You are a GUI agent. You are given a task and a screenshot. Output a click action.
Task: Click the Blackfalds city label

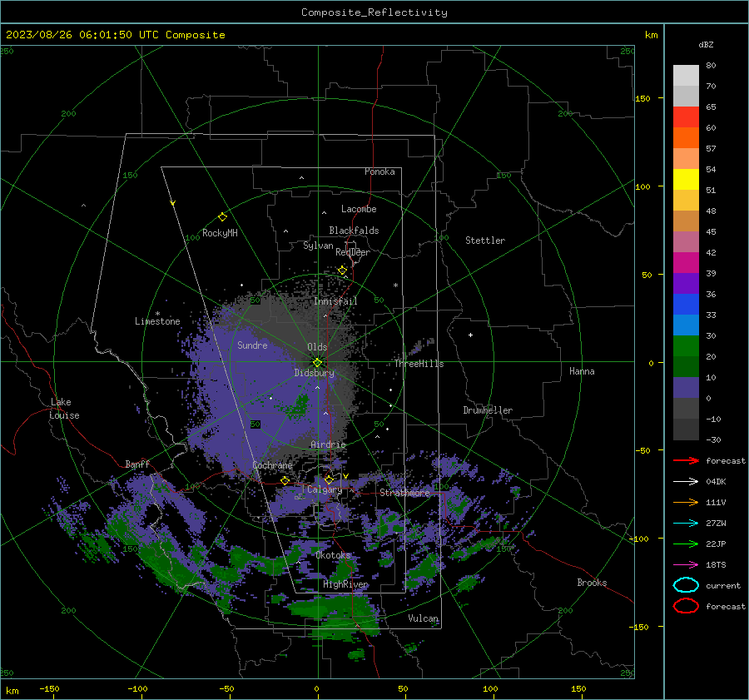(x=354, y=231)
